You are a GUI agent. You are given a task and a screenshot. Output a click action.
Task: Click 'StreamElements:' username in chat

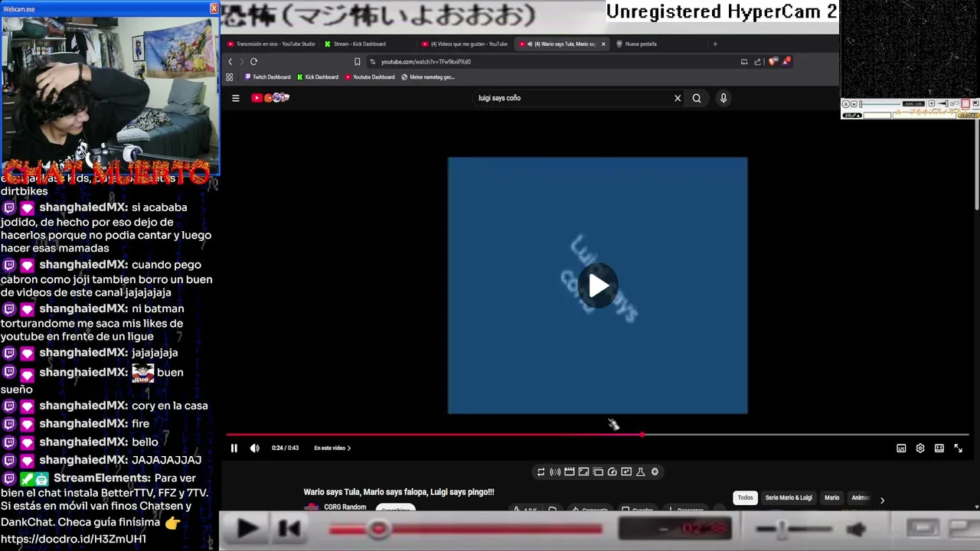[x=102, y=478]
